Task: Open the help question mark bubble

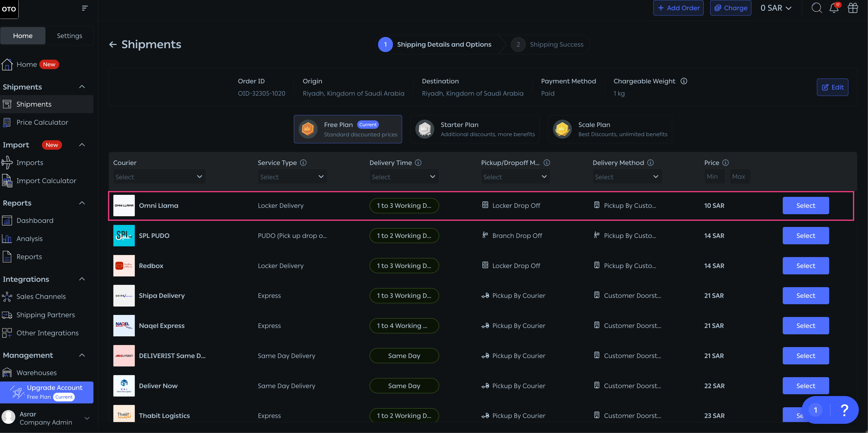Action: coord(844,410)
